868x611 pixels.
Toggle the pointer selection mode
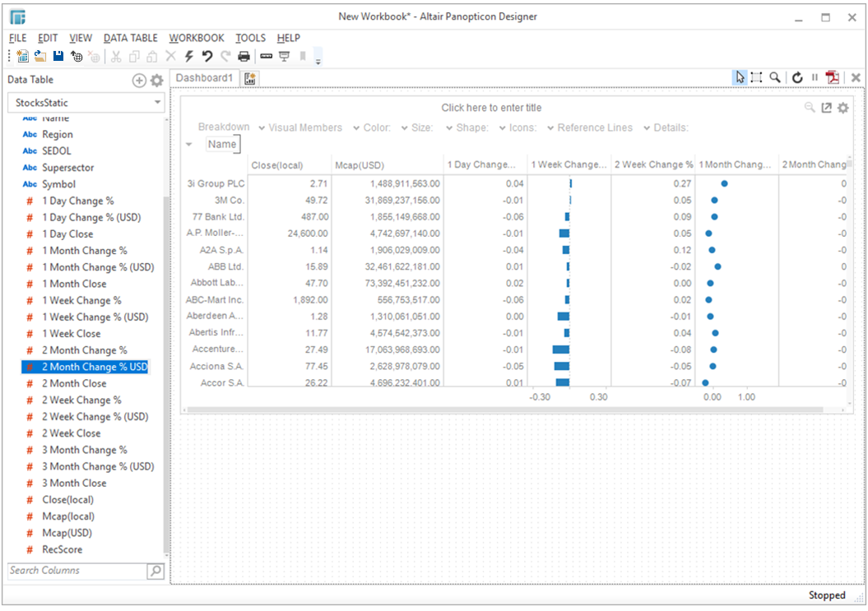coord(740,77)
